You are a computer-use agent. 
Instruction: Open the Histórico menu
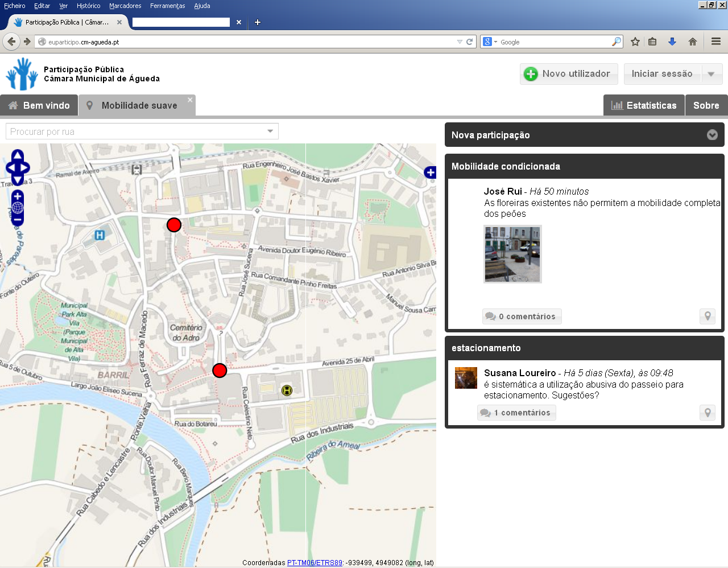(88, 6)
